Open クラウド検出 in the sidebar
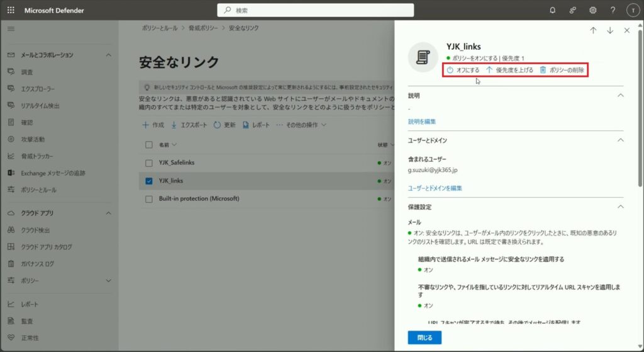This screenshot has height=352, width=644. pyautogui.click(x=35, y=230)
